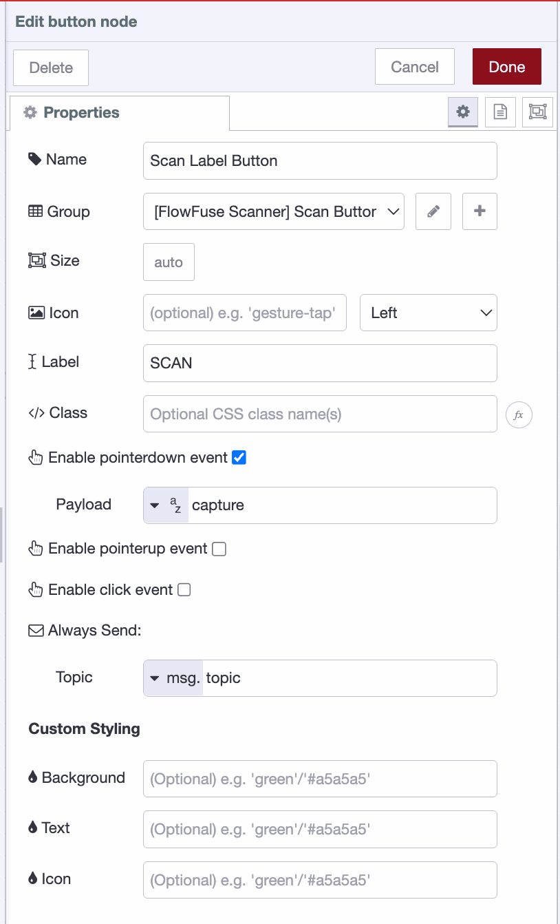
Task: Cancel editing the button node
Action: point(413,66)
